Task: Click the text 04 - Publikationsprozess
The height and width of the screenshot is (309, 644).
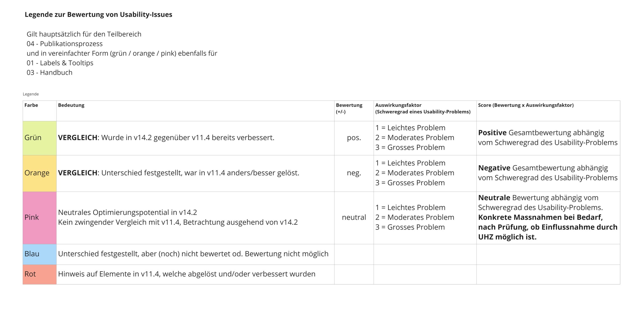Action: (x=65, y=44)
